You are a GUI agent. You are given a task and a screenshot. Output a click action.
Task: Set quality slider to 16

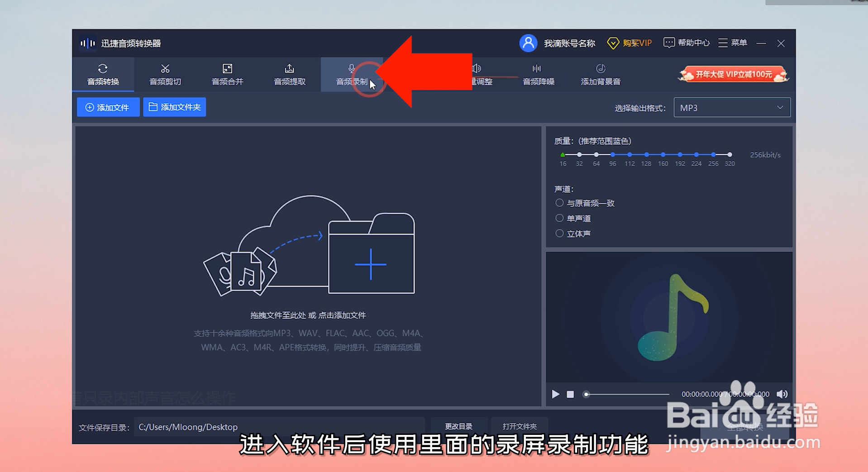tap(563, 155)
